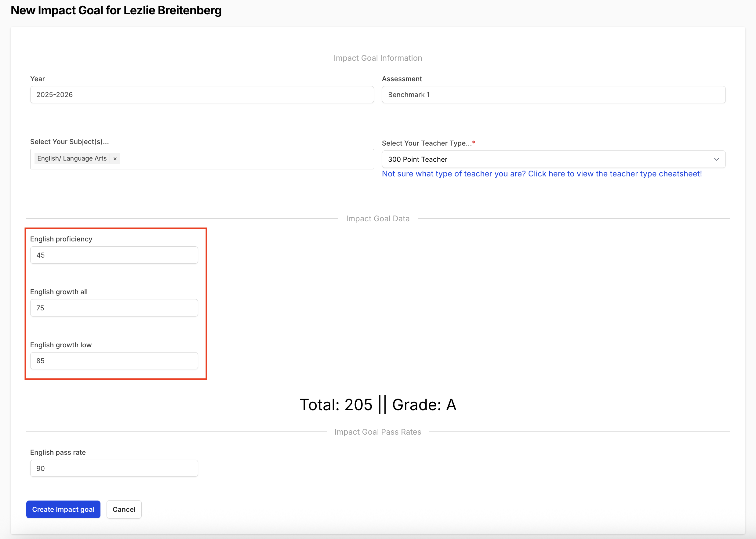Click the Create Impact goal button
The width and height of the screenshot is (756, 539).
click(x=63, y=509)
